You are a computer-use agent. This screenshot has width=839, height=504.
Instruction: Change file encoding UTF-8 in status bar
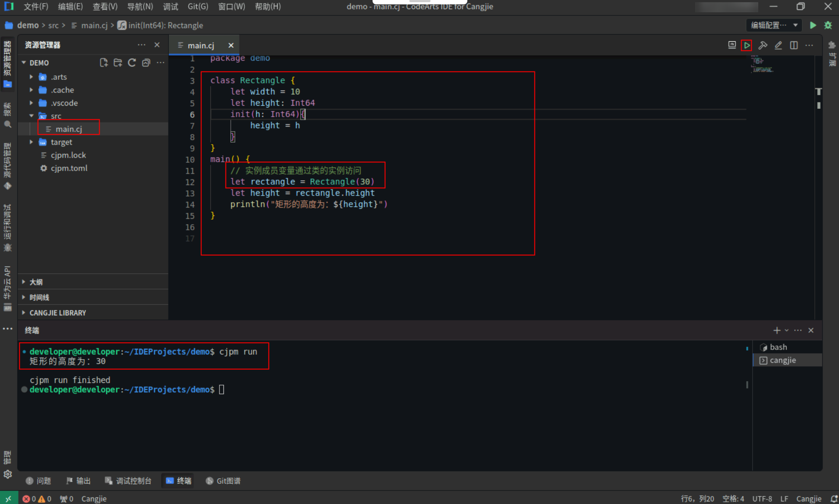(x=762, y=499)
